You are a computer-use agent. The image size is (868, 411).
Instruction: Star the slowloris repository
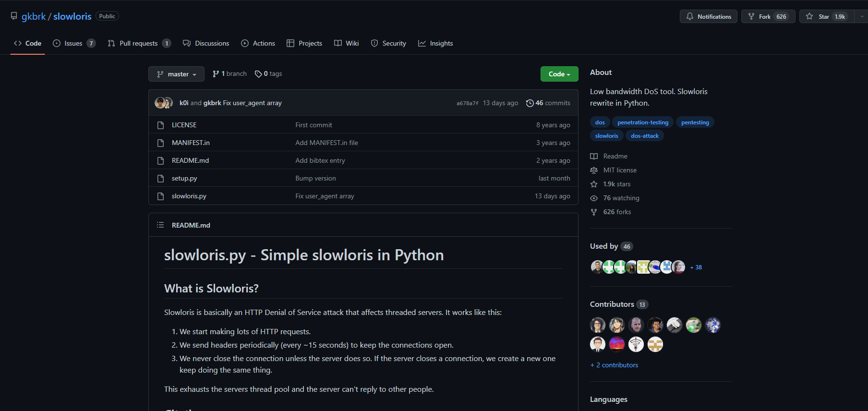tap(827, 16)
